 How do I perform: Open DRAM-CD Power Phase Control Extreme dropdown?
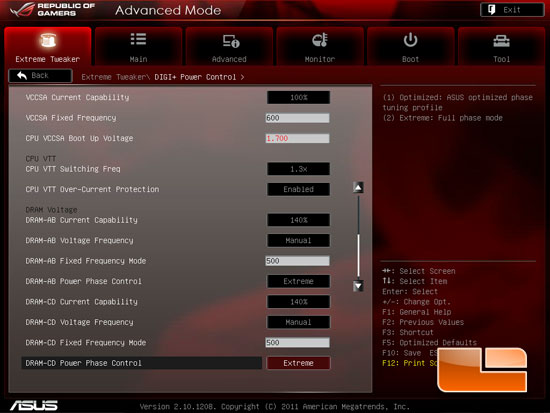click(298, 363)
